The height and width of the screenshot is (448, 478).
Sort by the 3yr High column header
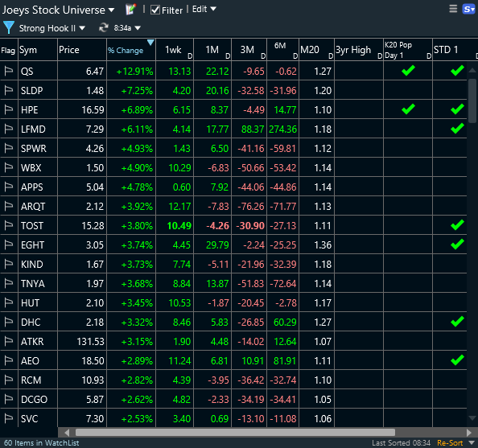click(359, 50)
